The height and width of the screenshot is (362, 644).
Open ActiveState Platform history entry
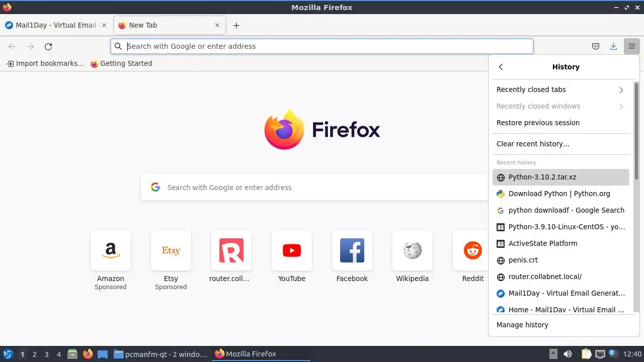[x=561, y=243]
